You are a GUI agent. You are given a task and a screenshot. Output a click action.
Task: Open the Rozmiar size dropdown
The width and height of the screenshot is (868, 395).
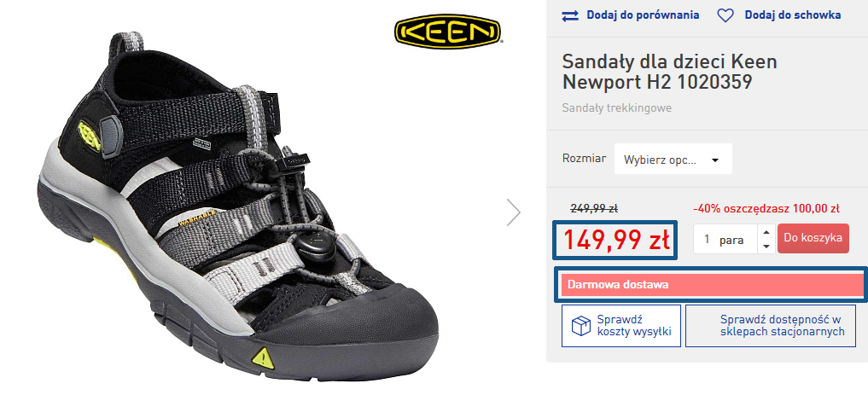[673, 160]
